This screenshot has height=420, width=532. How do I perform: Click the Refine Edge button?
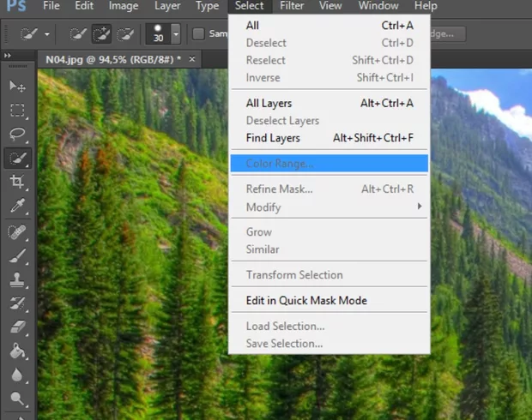tap(448, 34)
